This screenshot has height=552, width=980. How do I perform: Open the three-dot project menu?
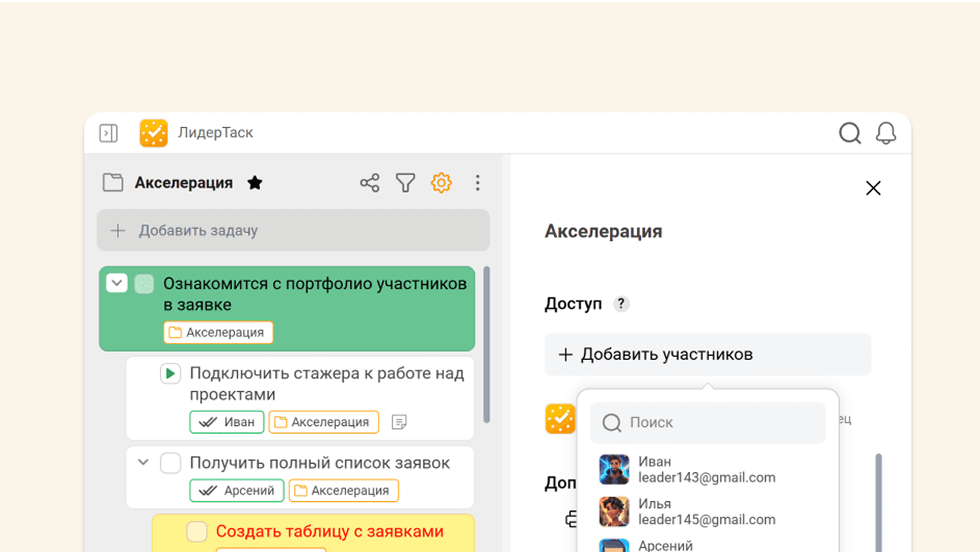(x=478, y=183)
